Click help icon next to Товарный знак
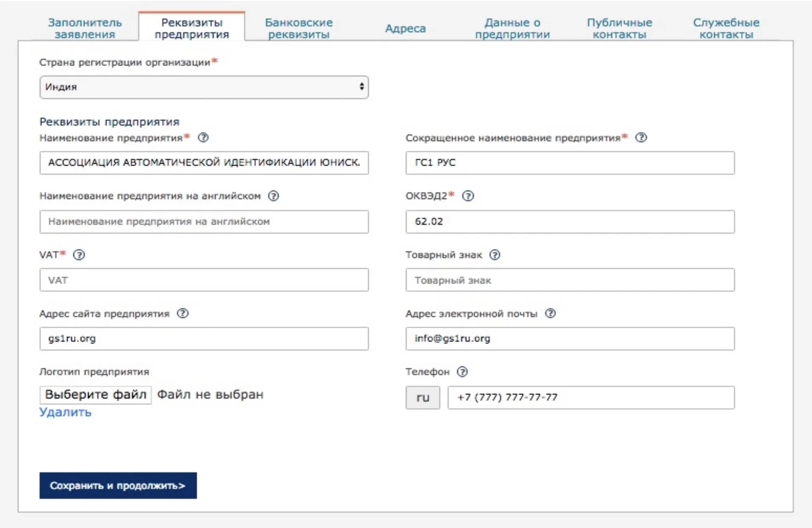Viewport: 812px width, 528px height. (x=494, y=255)
